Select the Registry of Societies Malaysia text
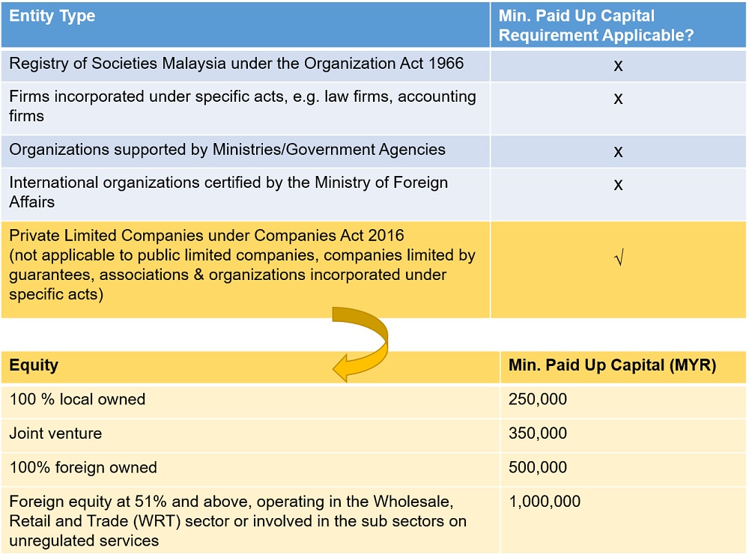 click(236, 64)
